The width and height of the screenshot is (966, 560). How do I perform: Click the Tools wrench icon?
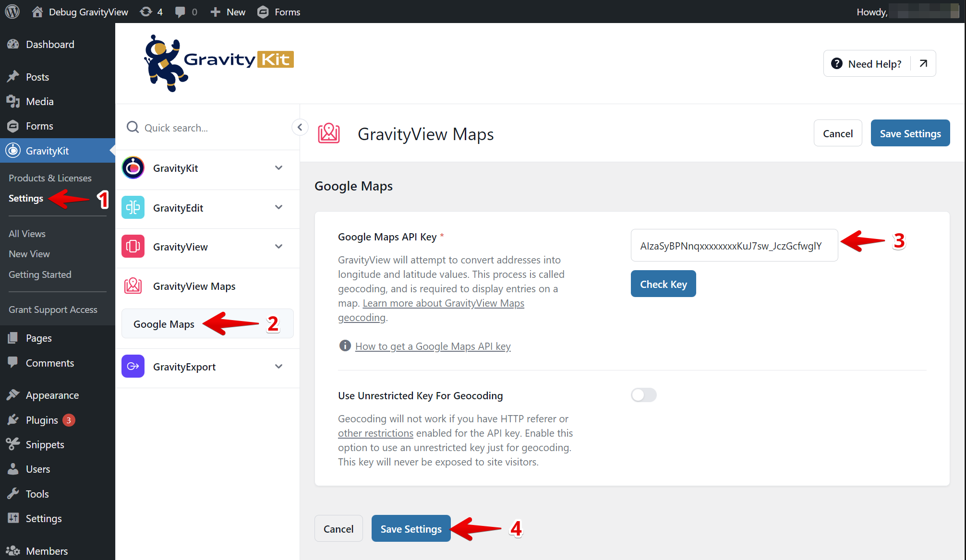tap(13, 494)
